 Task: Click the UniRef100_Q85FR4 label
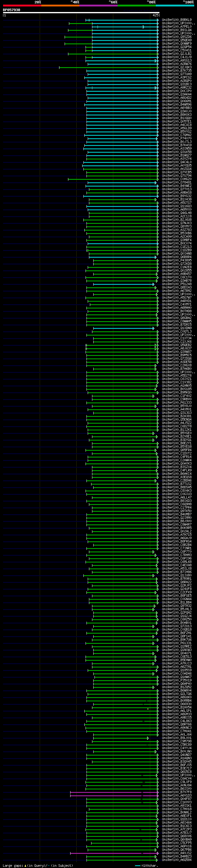176,450
